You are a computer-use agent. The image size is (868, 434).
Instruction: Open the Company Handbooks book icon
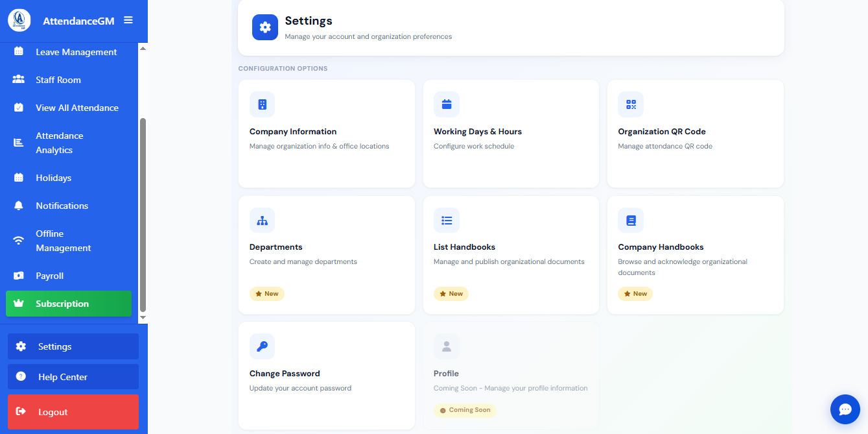coord(631,221)
